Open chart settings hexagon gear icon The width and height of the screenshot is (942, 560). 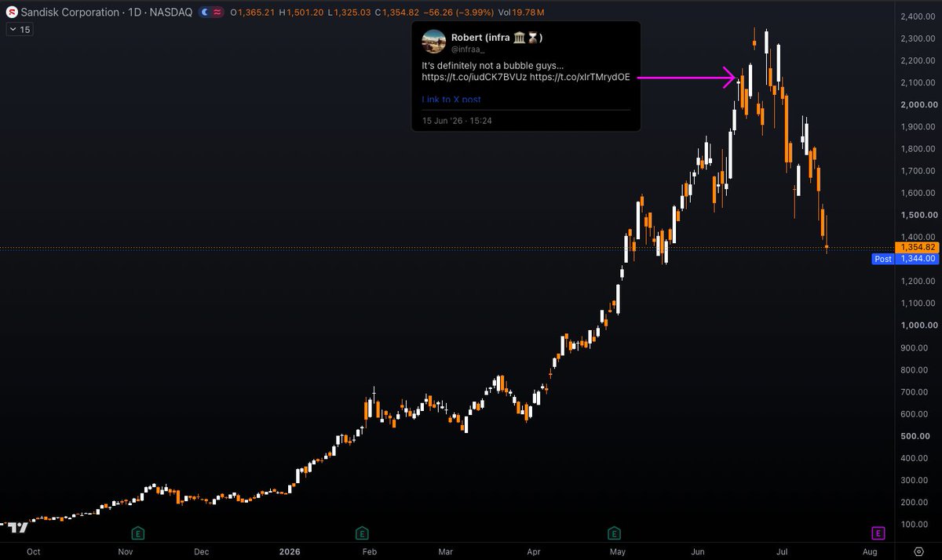918,551
